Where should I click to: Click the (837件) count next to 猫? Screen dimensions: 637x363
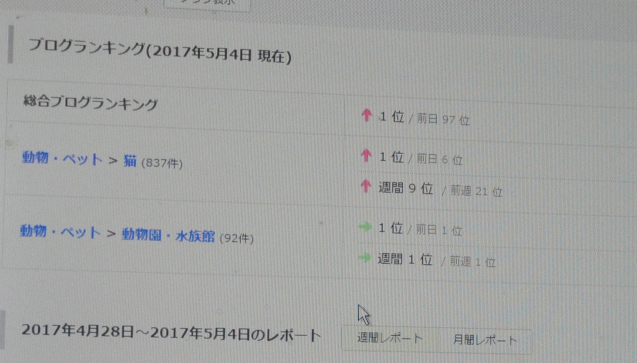[x=162, y=163]
